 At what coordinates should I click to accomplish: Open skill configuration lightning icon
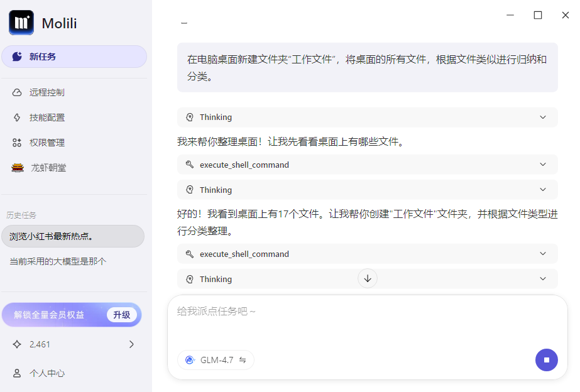pos(17,117)
